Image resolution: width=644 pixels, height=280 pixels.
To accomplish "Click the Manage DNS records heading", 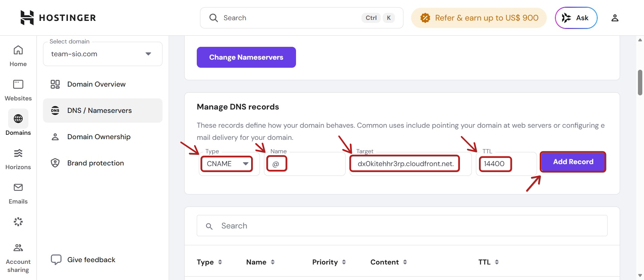I will (x=238, y=107).
